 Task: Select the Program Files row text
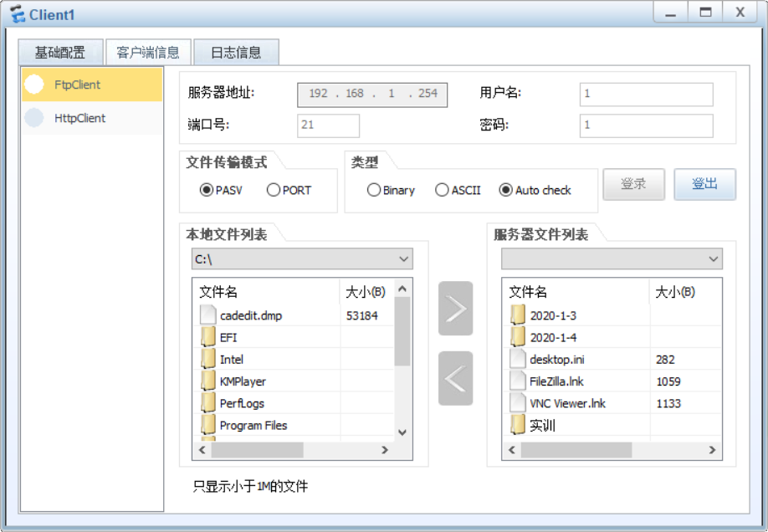(x=253, y=425)
